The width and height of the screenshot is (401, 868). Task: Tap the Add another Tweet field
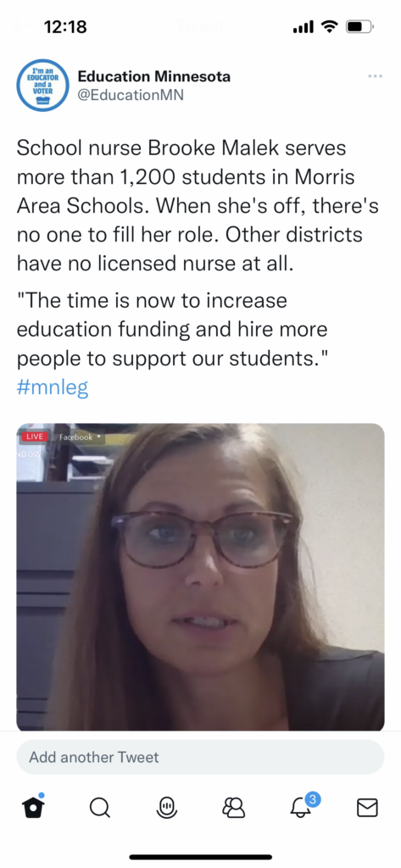tap(200, 757)
